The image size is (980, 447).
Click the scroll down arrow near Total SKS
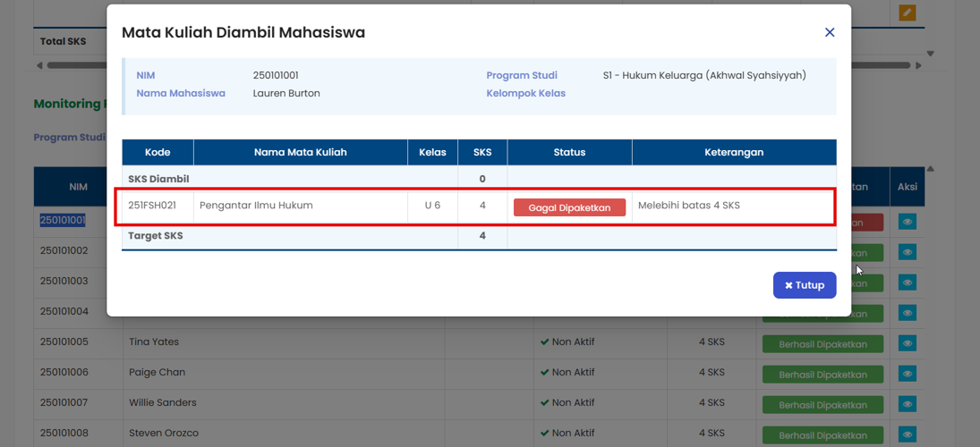[931, 54]
